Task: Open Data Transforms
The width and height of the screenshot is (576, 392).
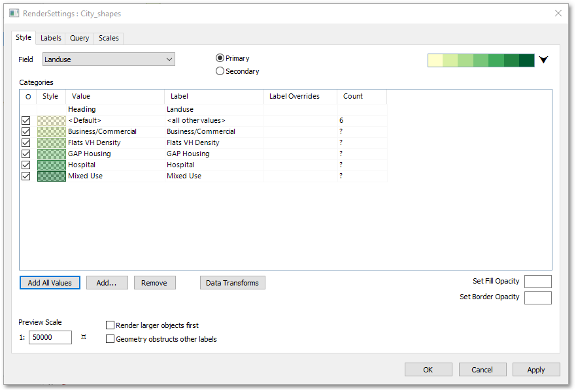Action: 233,283
